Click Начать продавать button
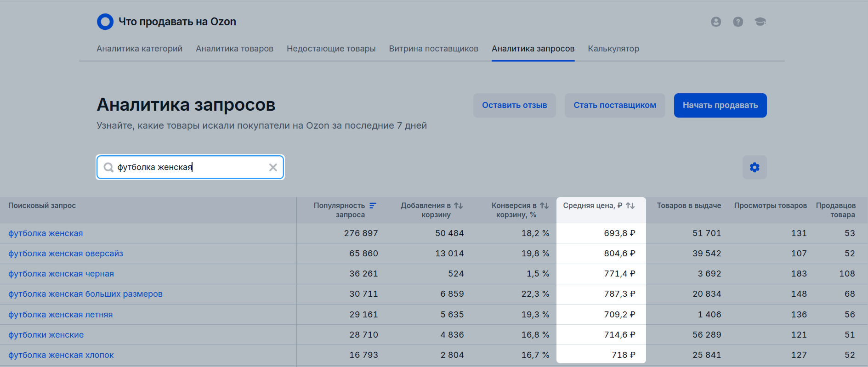 (x=720, y=105)
